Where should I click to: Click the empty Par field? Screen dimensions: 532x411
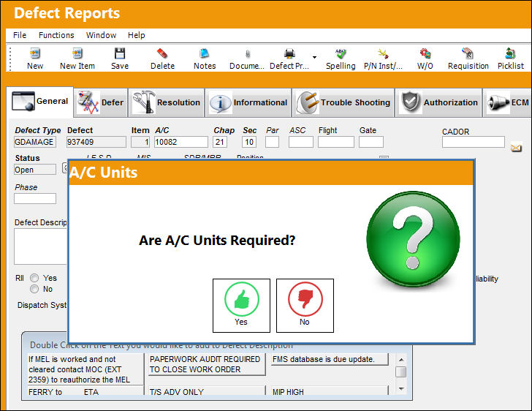[272, 142]
